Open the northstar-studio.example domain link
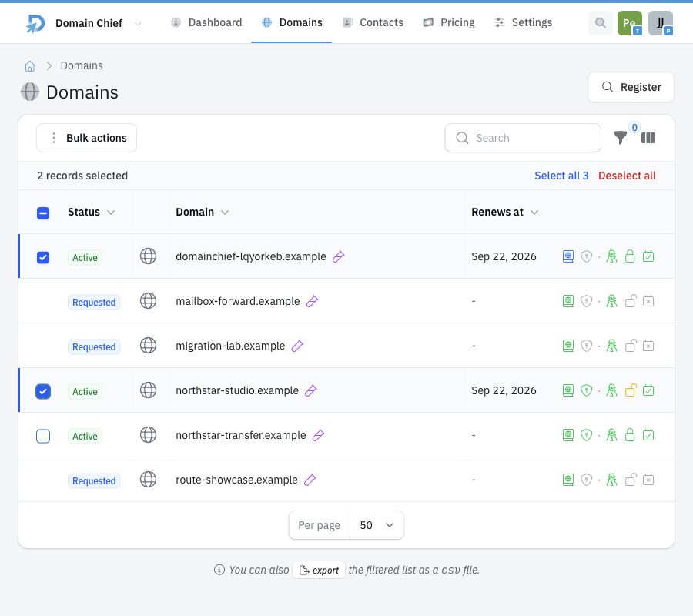Viewport: 693px width, 616px height. 237,390
